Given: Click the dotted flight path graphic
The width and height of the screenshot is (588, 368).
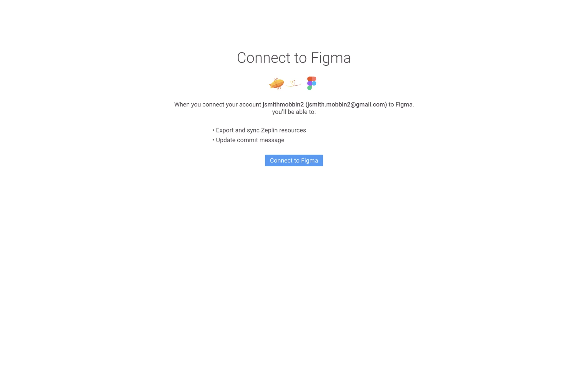Looking at the screenshot, I should click(294, 83).
